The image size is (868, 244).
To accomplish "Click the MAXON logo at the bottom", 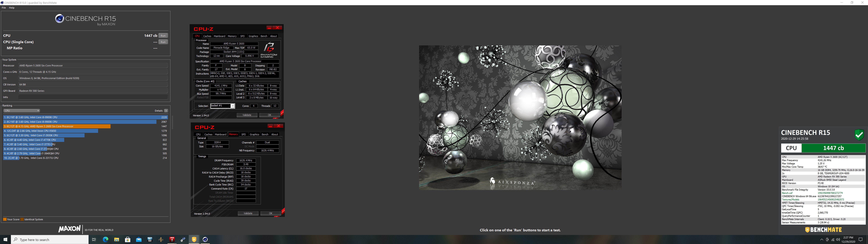I will tap(69, 229).
